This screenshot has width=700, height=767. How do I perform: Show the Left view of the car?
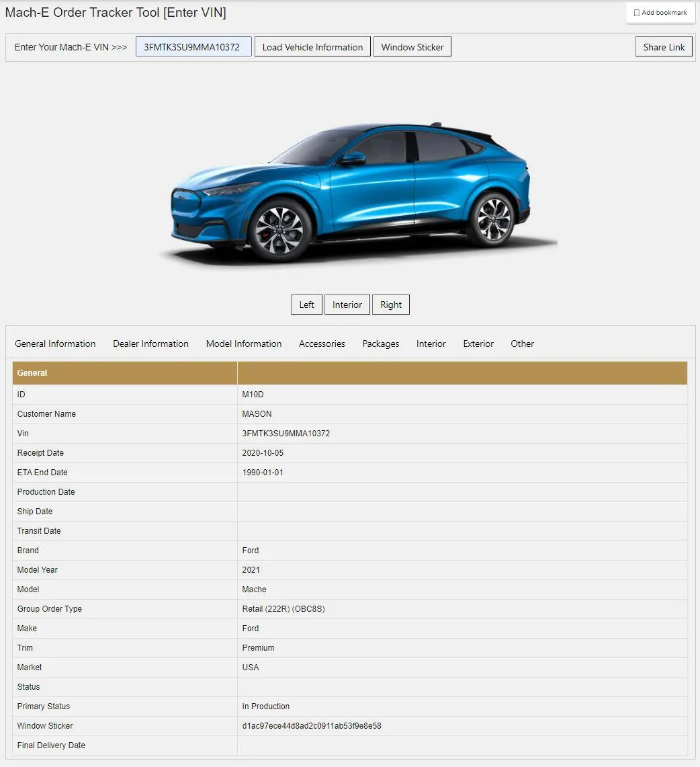pyautogui.click(x=306, y=305)
